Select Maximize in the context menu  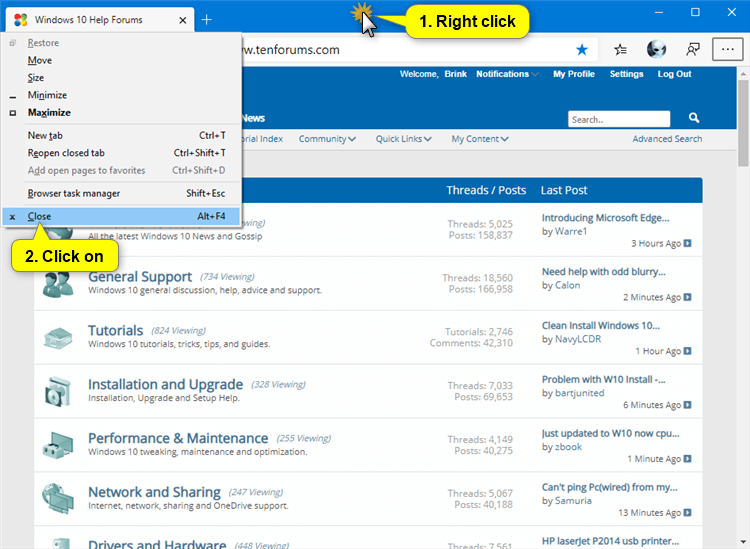click(x=121, y=112)
